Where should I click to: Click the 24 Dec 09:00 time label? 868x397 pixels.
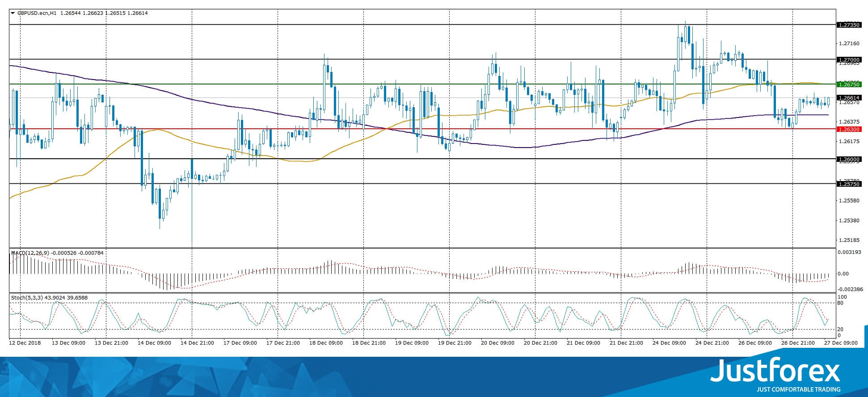click(x=669, y=343)
